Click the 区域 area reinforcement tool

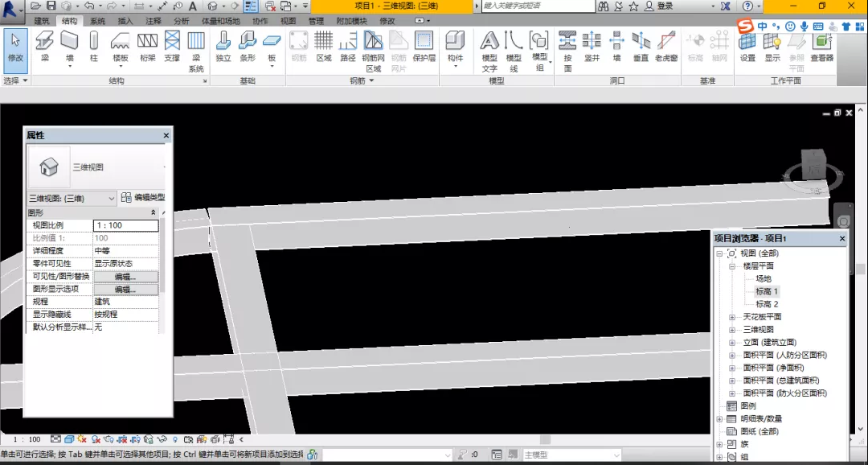click(x=324, y=47)
